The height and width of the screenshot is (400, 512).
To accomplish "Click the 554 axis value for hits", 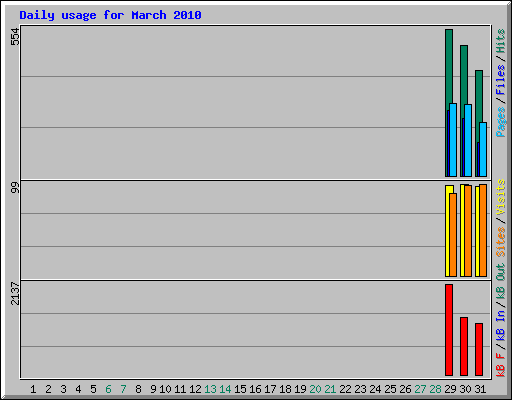I will (x=15, y=36).
